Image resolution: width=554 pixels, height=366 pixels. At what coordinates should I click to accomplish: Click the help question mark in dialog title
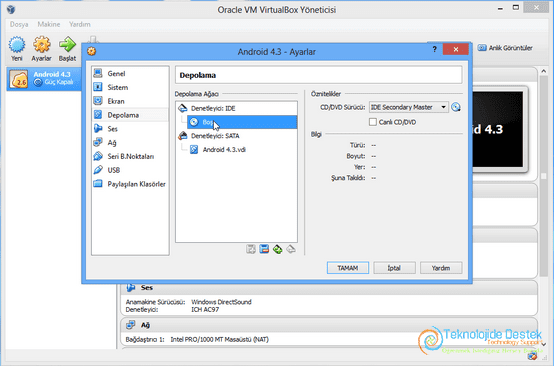point(435,49)
